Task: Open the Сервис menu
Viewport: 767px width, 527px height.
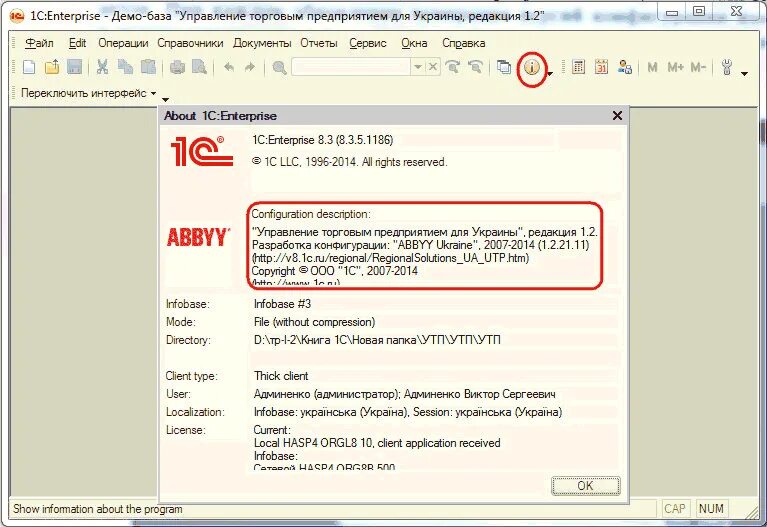Action: (x=368, y=43)
